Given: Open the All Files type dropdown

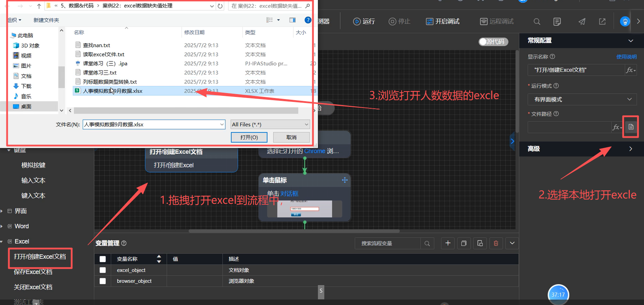Looking at the screenshot, I should coord(270,124).
